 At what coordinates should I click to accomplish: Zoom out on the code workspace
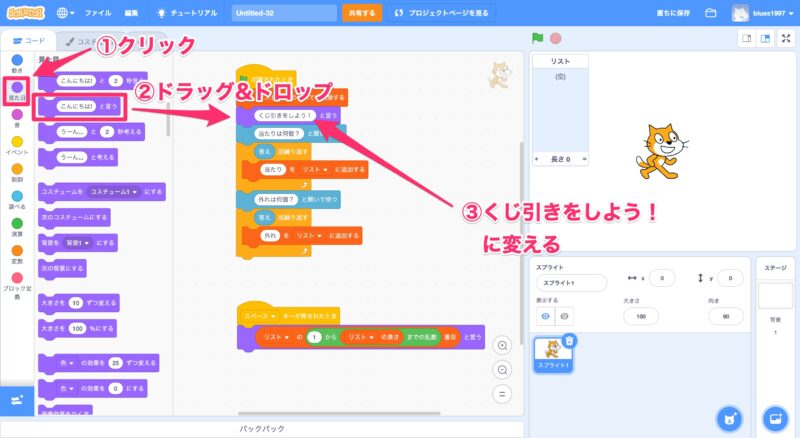coord(503,368)
